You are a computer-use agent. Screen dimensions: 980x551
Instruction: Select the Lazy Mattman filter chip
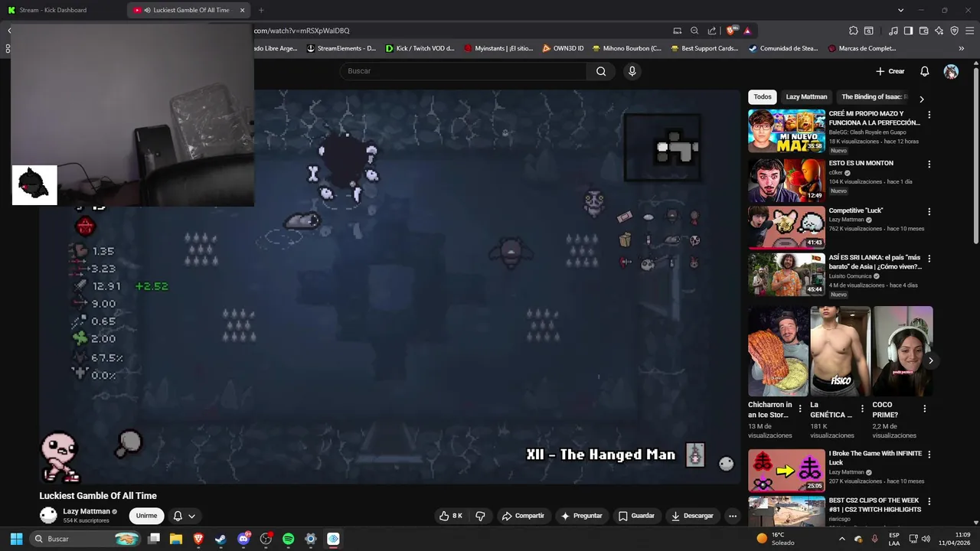coord(806,97)
